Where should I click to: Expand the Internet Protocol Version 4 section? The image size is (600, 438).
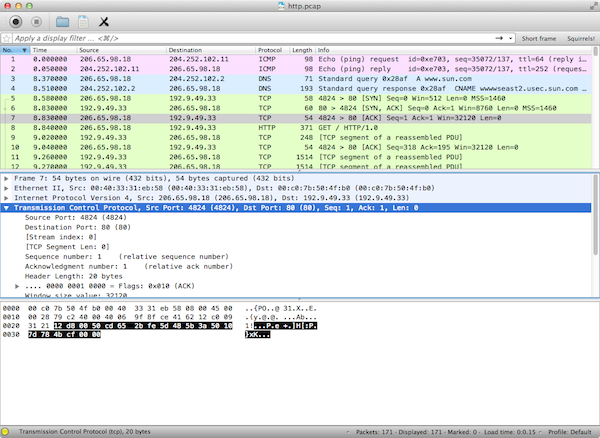(7, 197)
